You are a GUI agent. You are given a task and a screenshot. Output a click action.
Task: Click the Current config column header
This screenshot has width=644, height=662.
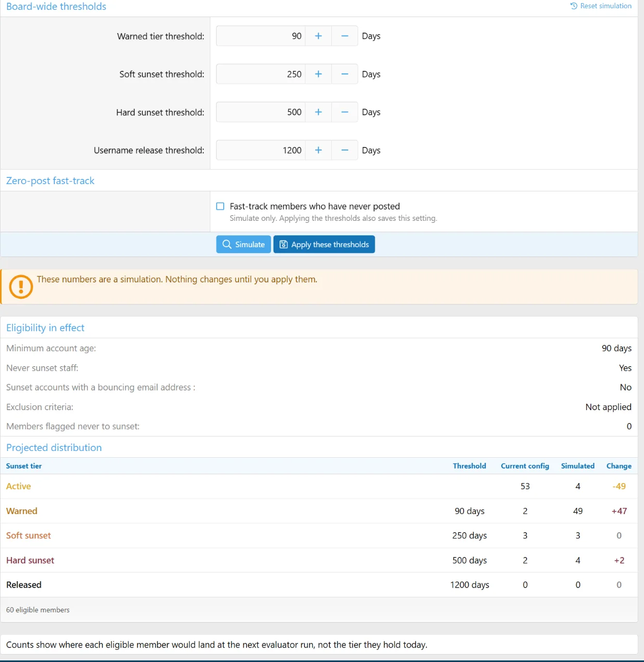coord(525,466)
